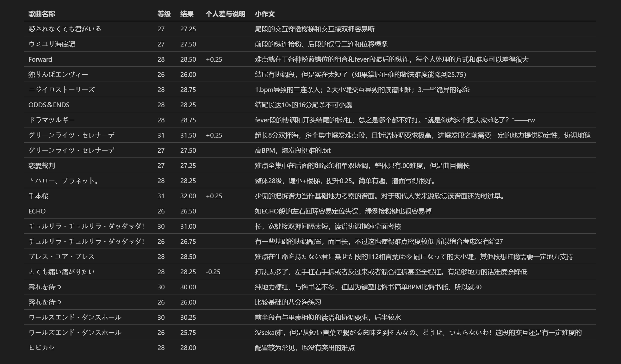Click the 结果 column header

point(187,14)
